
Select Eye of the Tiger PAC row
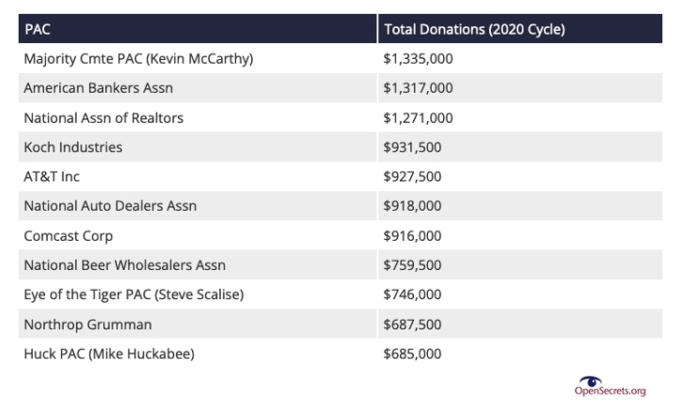(x=340, y=295)
